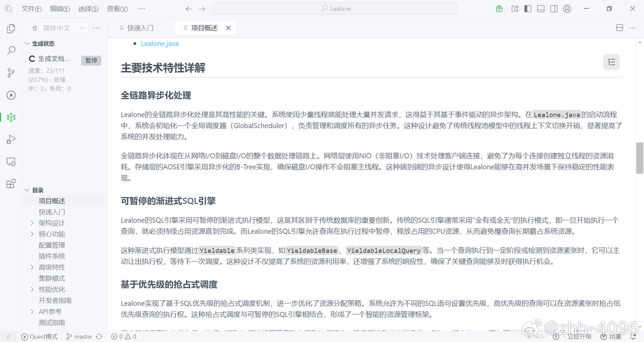The width and height of the screenshot is (644, 342).
Task: Open the Explorer view in activity bar
Action: 11,29
